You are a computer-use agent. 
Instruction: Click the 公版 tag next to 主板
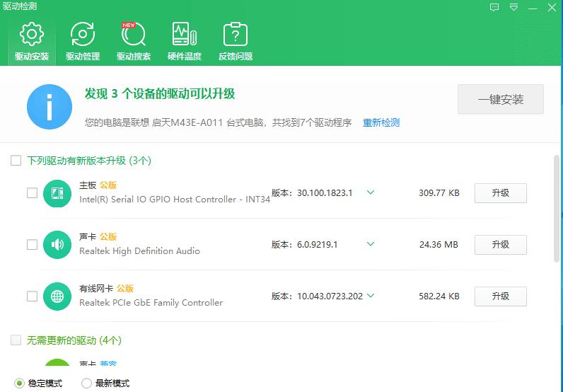[108, 185]
